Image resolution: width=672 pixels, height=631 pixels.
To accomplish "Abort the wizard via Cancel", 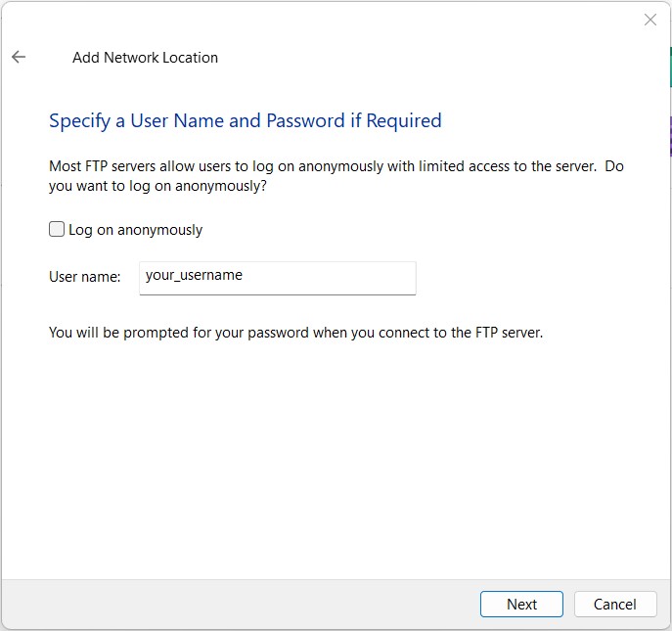I will (x=615, y=604).
